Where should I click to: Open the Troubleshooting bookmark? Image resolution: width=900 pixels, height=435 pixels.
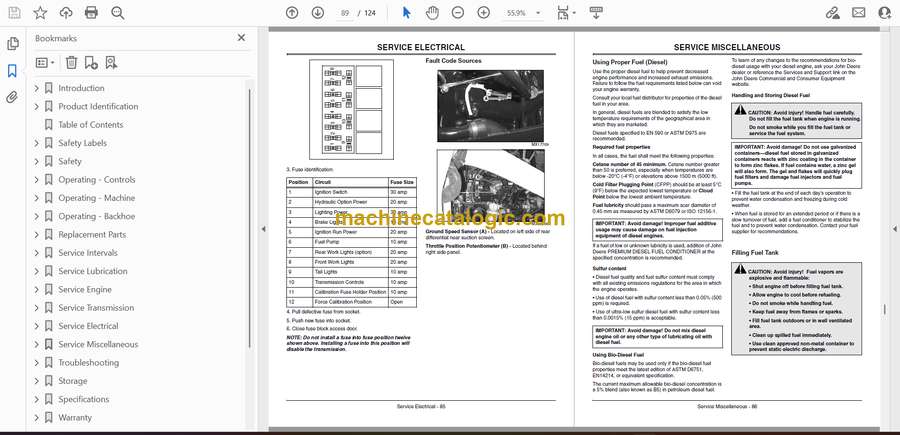88,363
